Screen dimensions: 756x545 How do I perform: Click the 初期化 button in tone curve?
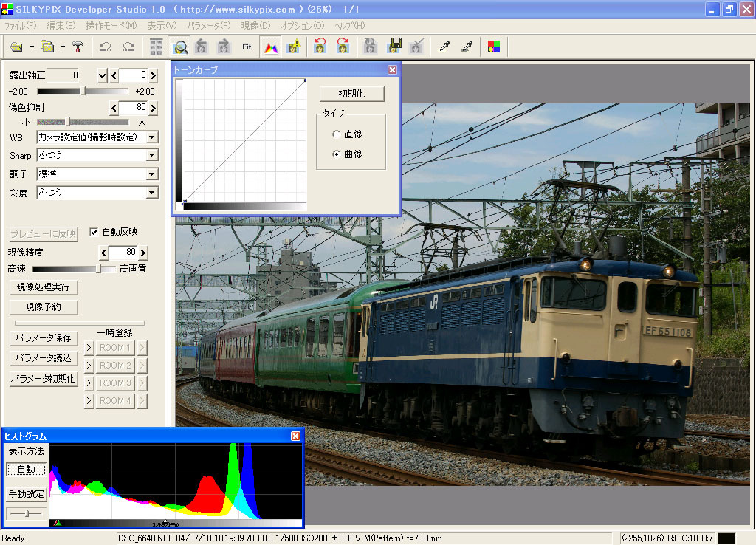(x=352, y=94)
